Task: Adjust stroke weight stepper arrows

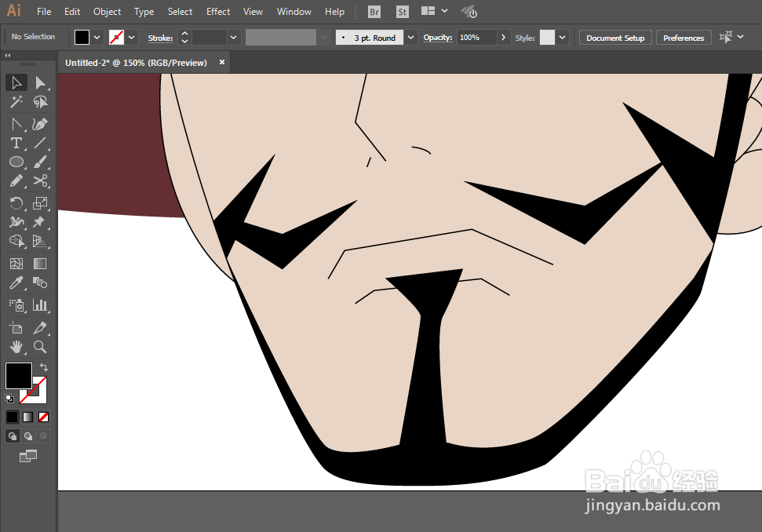Action: [x=184, y=38]
